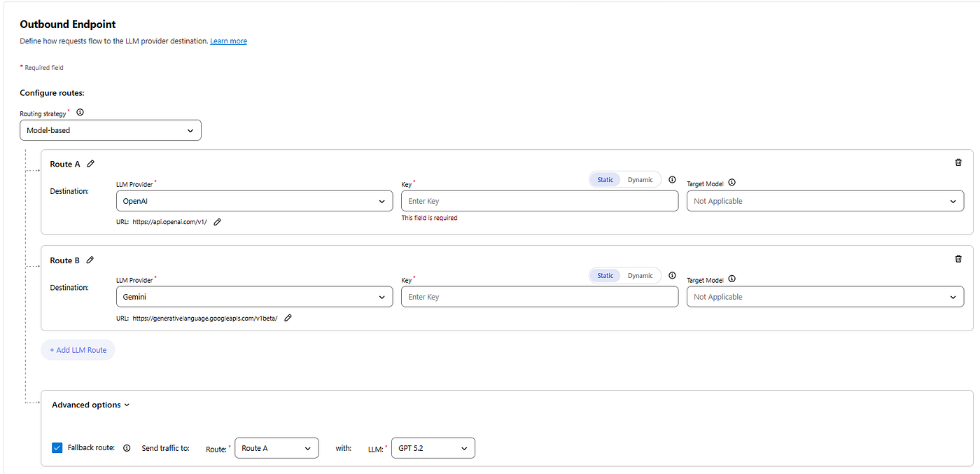Open Route A Target Model dropdown
Viewport: 980px width, 474px height.
click(825, 201)
